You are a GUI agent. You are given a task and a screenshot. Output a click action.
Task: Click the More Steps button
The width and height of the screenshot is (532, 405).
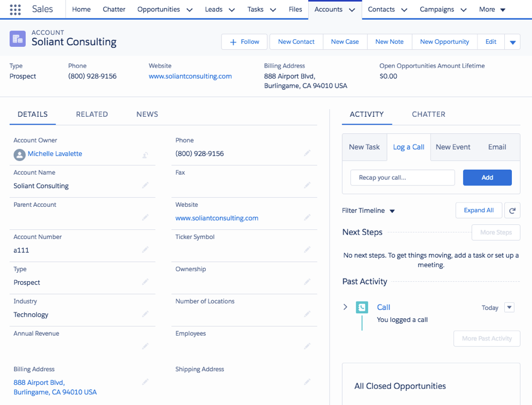pos(495,233)
